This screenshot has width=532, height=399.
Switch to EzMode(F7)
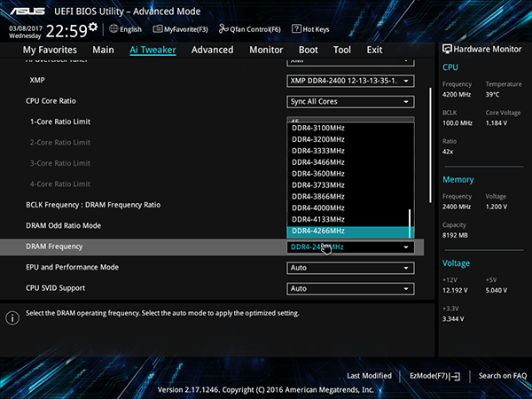tap(435, 376)
